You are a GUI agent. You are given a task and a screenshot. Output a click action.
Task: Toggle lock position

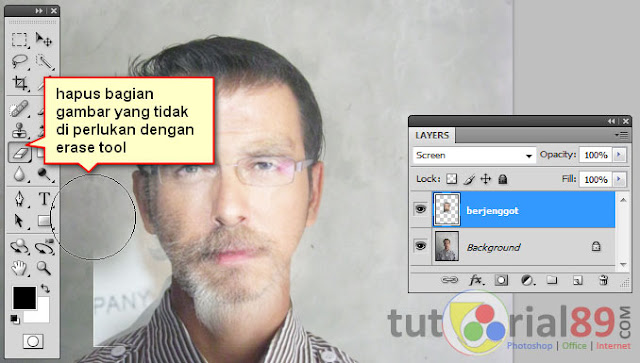[486, 179]
